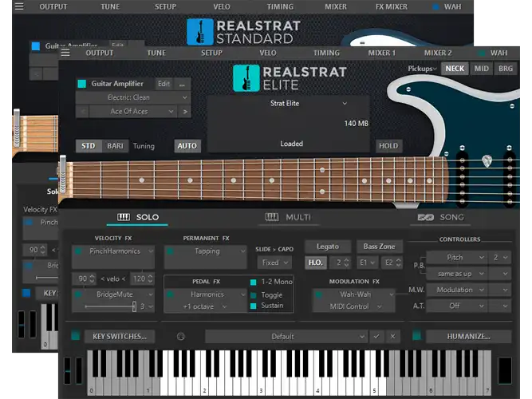Open hamburger menu in RealStrat Standard window
This screenshot has width=532, height=399.
(x=19, y=6)
